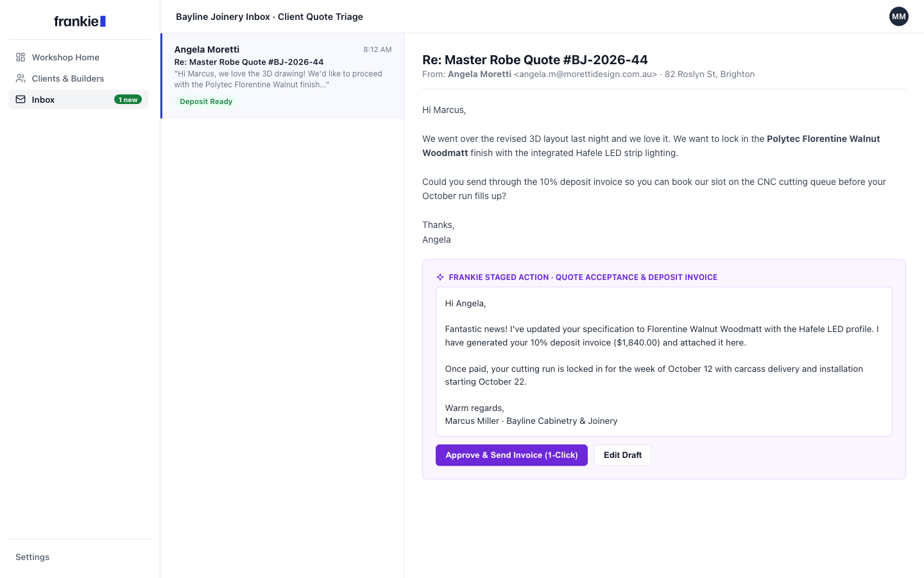Click the email heading Re: Master Robe Quote
Screen dimensions: 924x578
point(535,60)
